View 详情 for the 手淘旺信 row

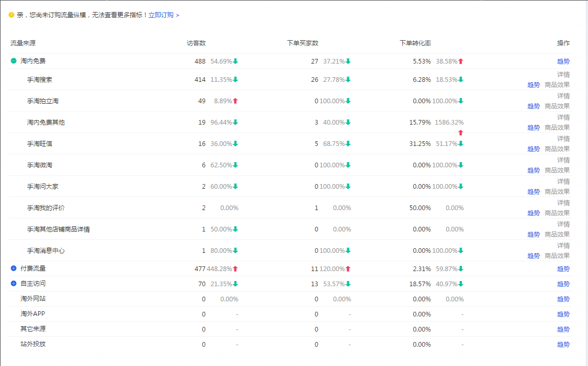[563, 139]
